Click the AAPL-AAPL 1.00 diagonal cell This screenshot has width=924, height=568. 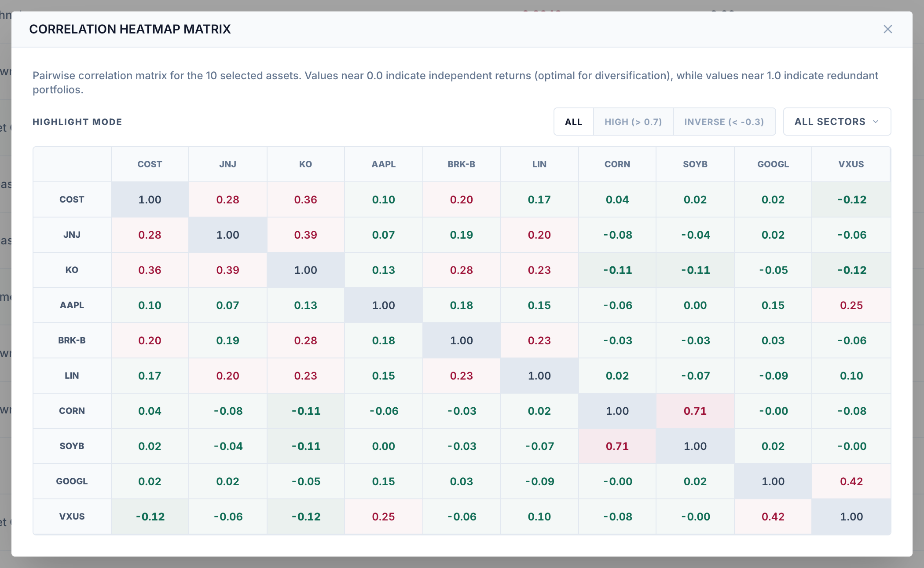(x=383, y=305)
